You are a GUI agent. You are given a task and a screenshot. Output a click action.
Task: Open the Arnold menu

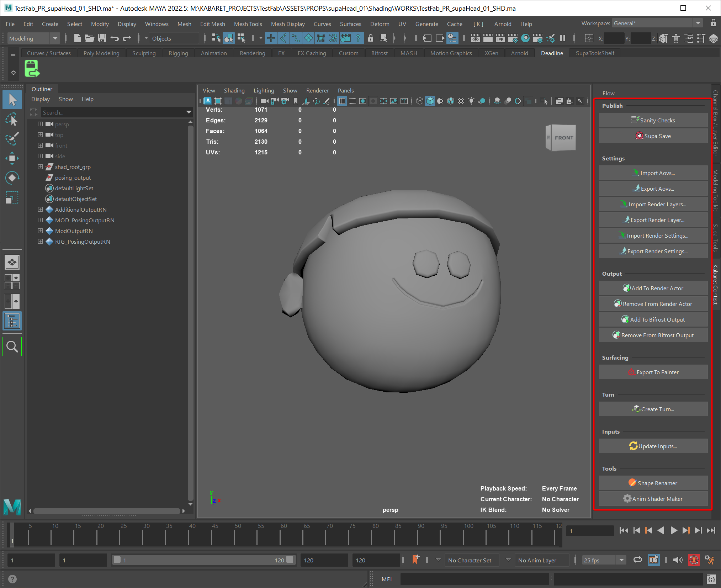pos(503,24)
